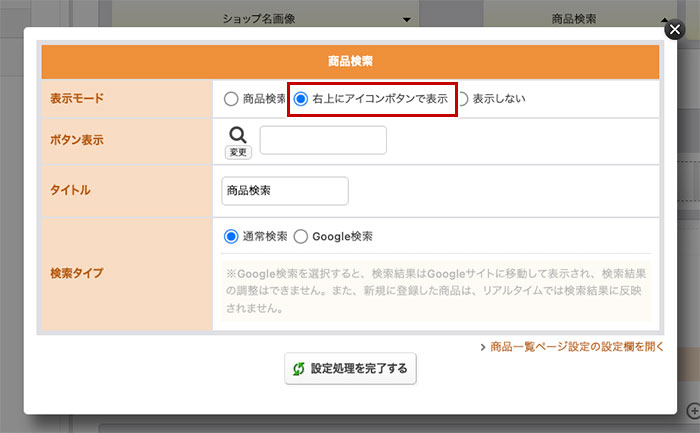This screenshot has height=433, width=700.
Task: Click the ショップ名画像 header in background
Action: pos(258,19)
